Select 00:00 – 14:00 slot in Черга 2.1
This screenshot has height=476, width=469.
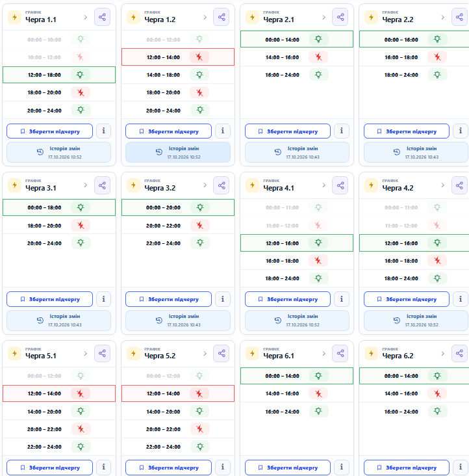(297, 39)
